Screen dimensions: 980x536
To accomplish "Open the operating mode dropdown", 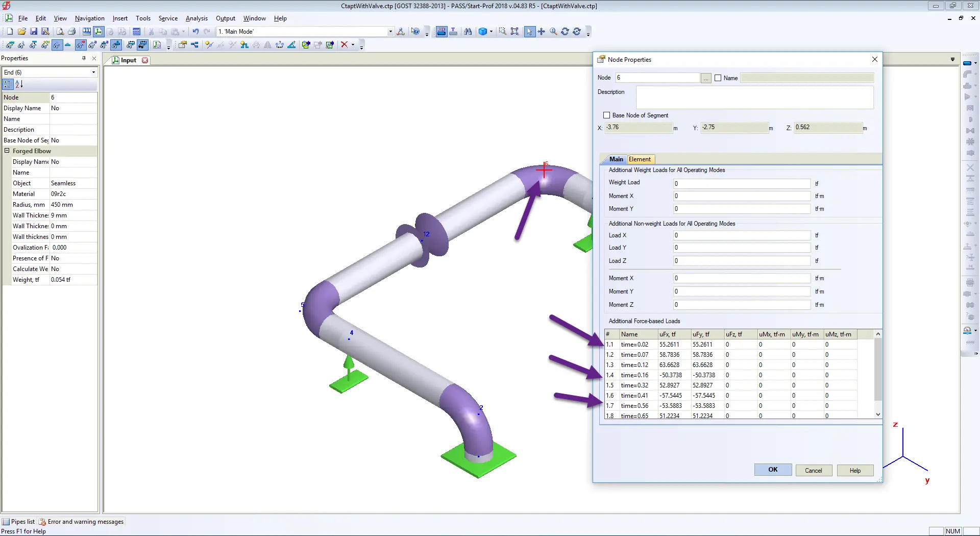I will pyautogui.click(x=390, y=32).
